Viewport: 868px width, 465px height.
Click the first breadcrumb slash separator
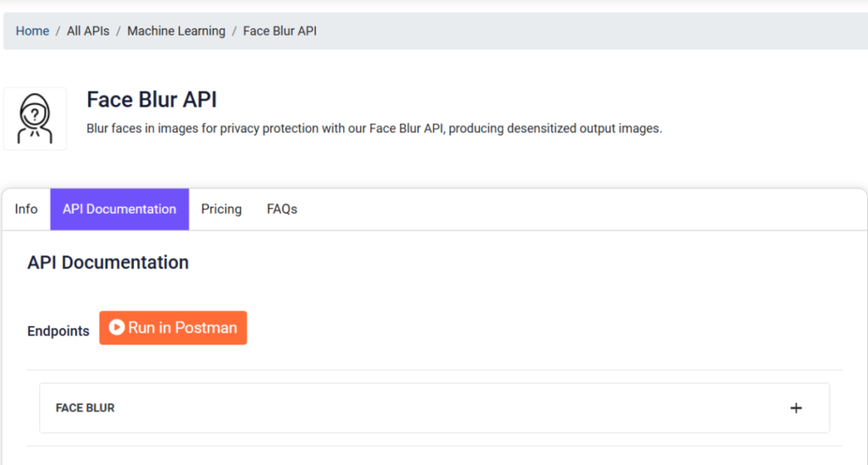click(58, 31)
